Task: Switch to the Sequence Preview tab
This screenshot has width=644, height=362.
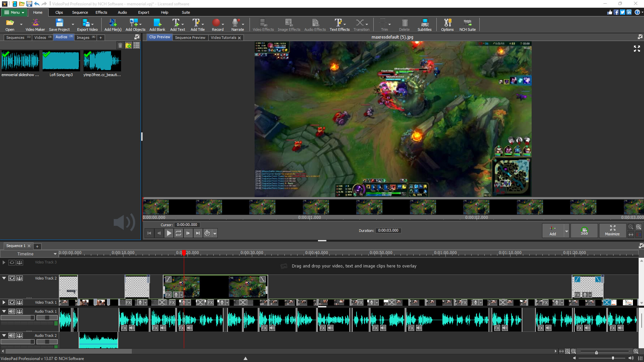Action: (190, 38)
